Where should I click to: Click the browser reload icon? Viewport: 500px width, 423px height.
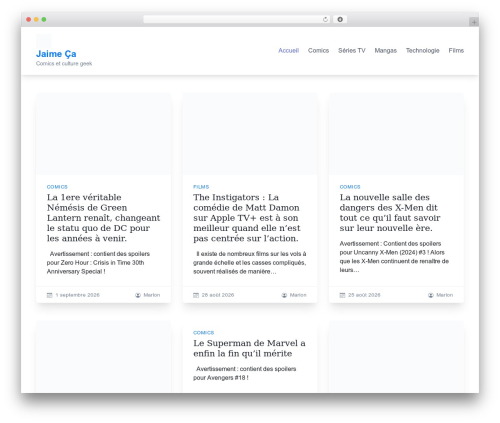[325, 19]
